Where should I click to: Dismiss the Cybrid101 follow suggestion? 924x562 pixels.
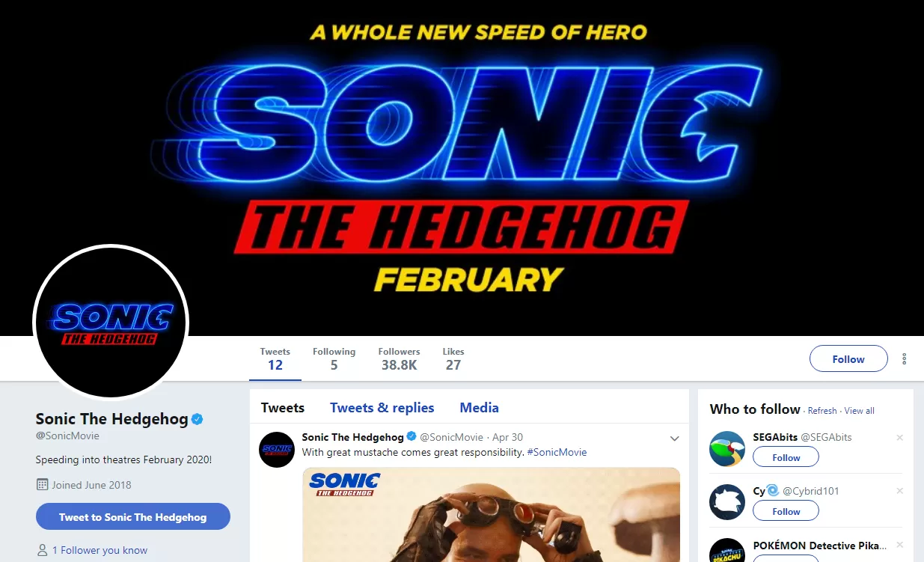coord(899,492)
